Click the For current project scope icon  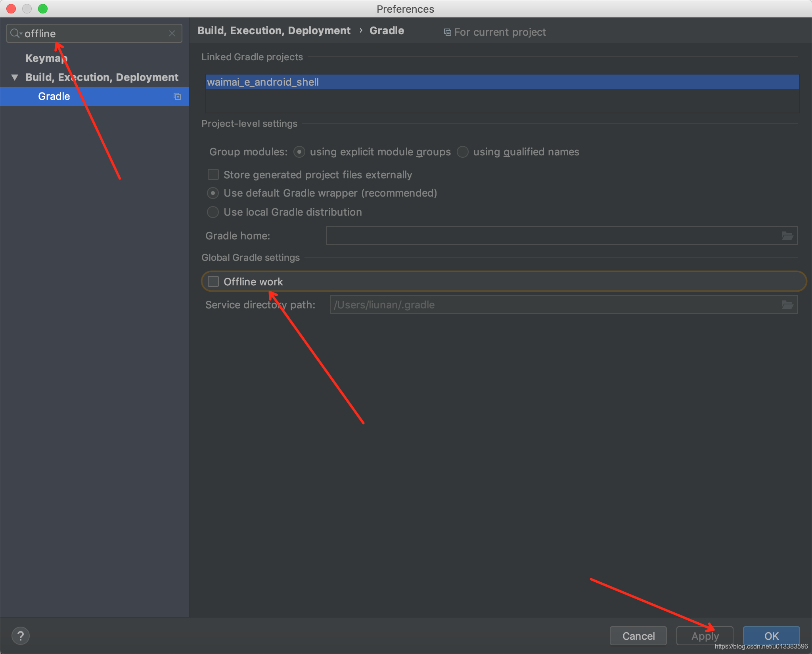point(447,32)
